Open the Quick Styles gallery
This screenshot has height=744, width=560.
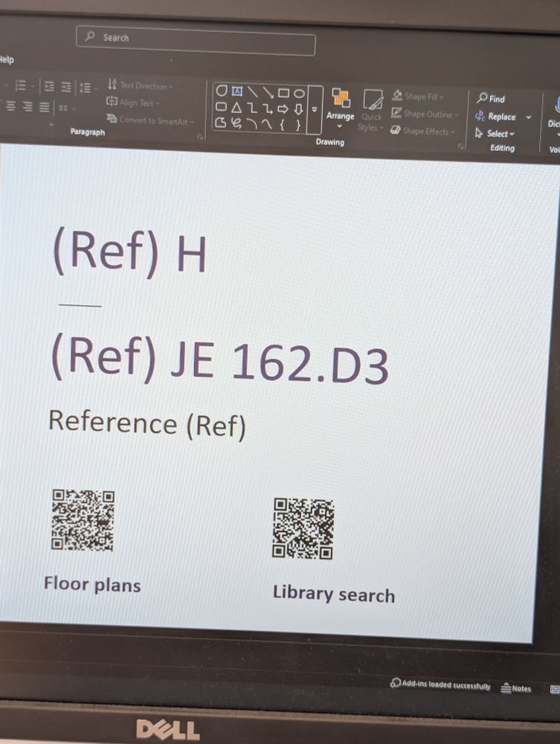click(x=371, y=111)
